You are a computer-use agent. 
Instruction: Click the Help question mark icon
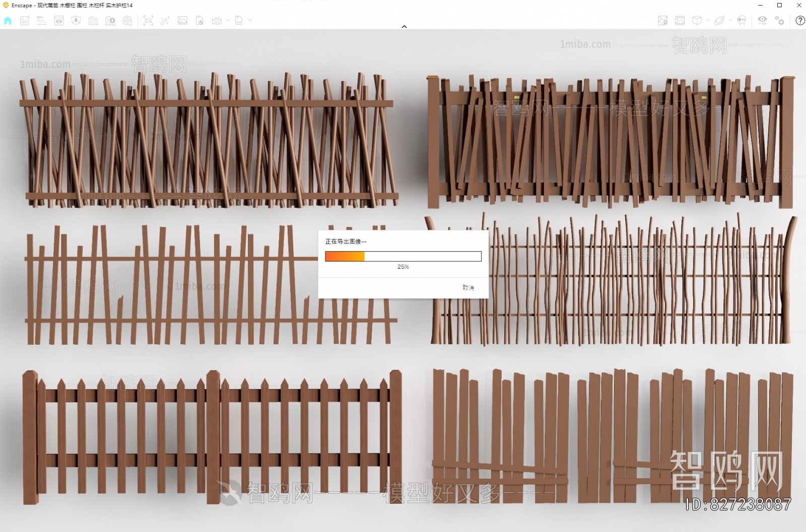(x=799, y=21)
